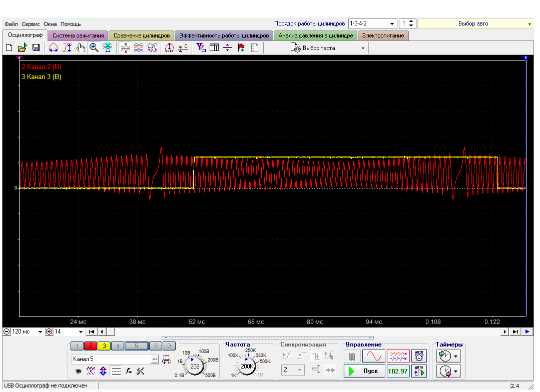Switch to Система зажигания tab
Viewport: 540px width, 392px height.
(x=78, y=35)
